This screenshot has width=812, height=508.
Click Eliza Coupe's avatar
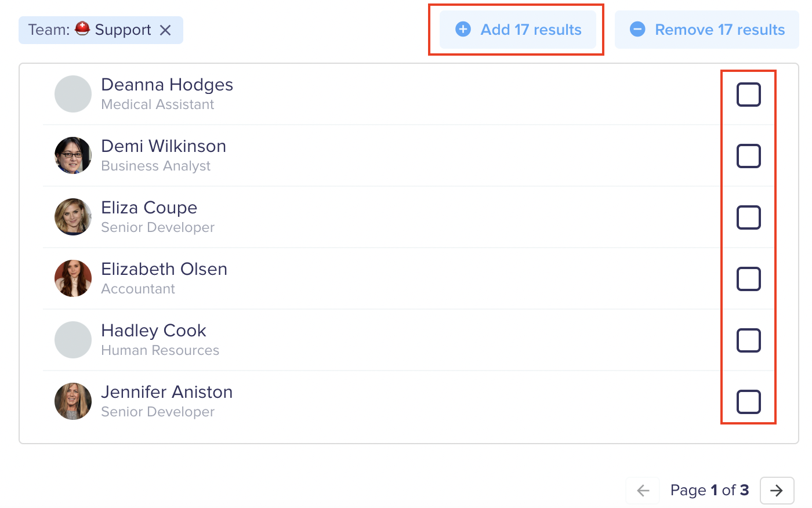coord(73,217)
